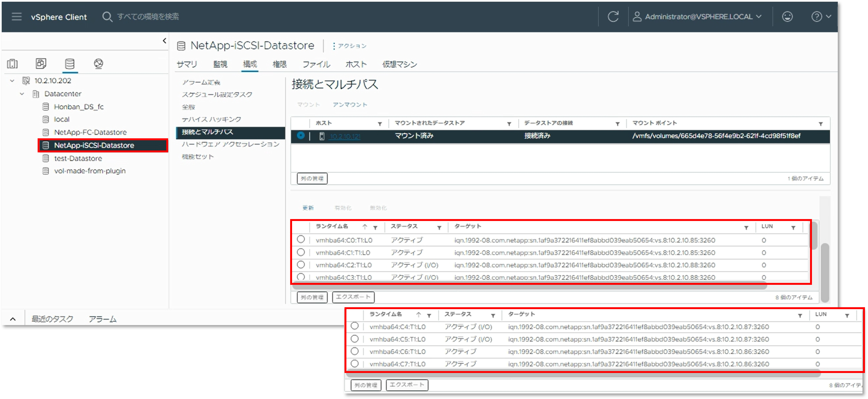Switch to VMs and Templates inventory icon
Viewport: 868px width, 399px height.
[x=41, y=63]
